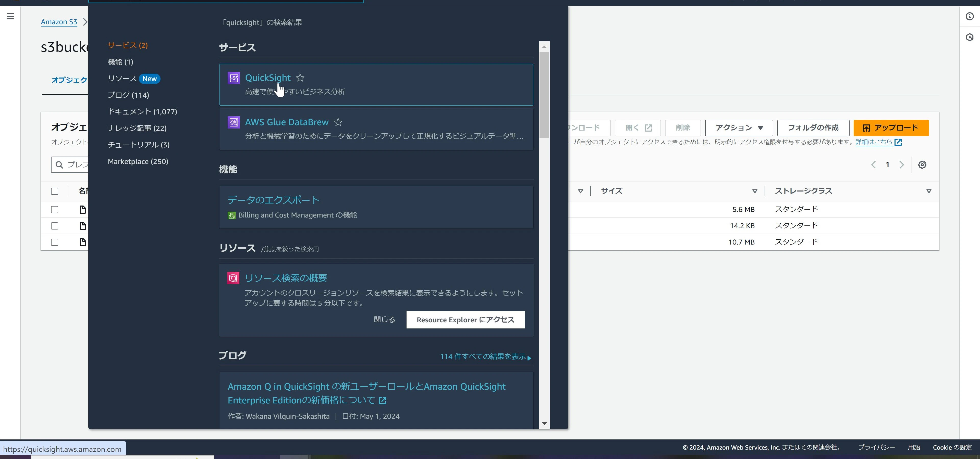Open the Amazon S3 breadcrumb link
The image size is (980, 459).
59,22
